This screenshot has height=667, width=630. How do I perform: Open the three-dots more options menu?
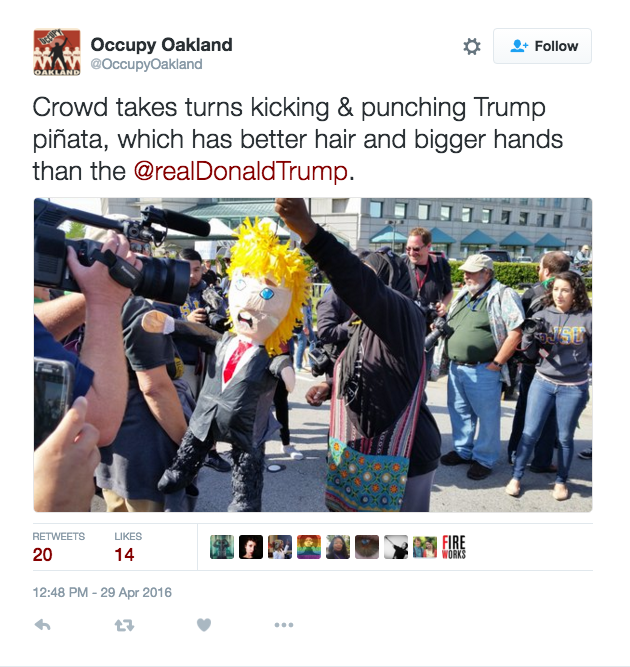[x=284, y=625]
